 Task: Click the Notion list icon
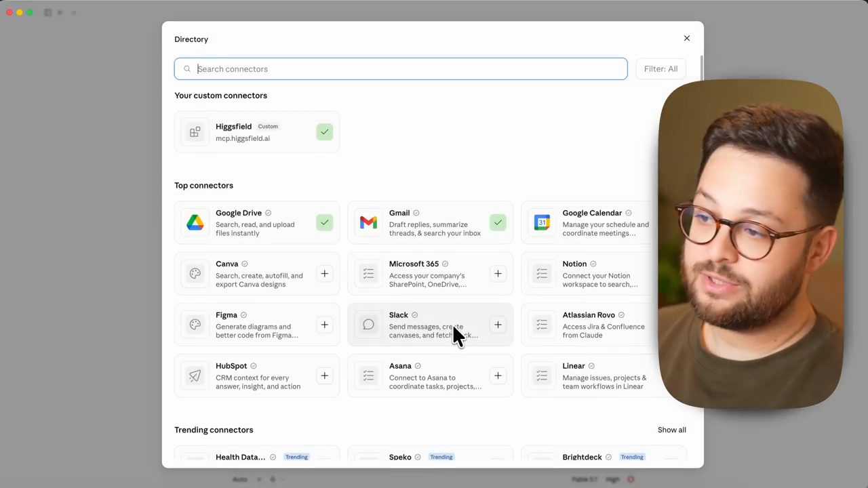542,274
